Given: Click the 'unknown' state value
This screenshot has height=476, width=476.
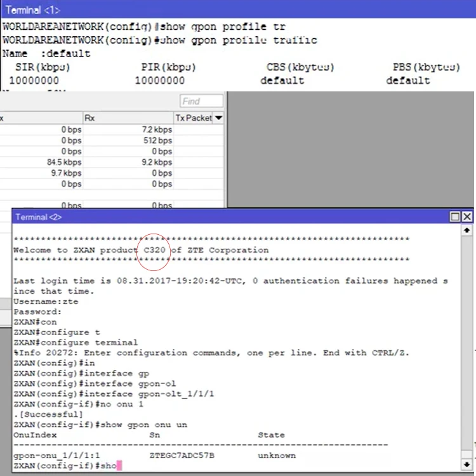Looking at the screenshot, I should [x=277, y=455].
